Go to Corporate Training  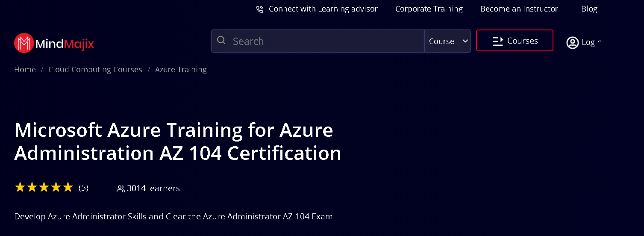[429, 9]
